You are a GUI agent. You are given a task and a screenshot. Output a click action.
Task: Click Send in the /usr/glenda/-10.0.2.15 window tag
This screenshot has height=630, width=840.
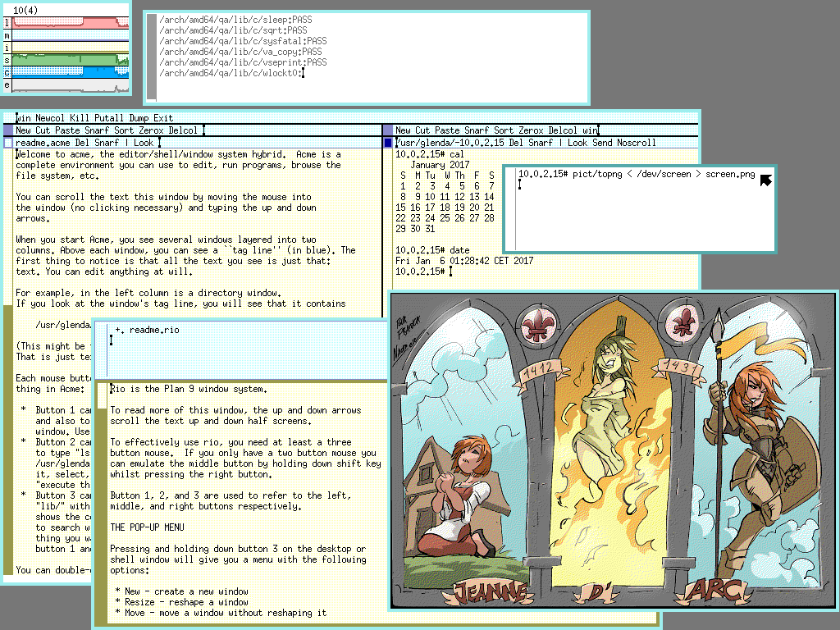[602, 143]
